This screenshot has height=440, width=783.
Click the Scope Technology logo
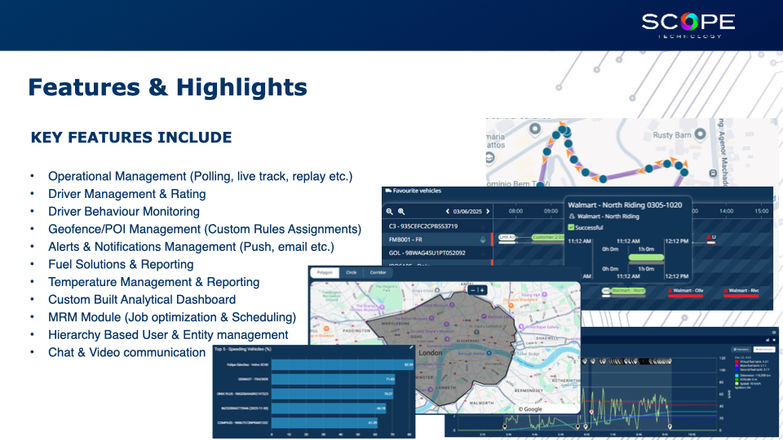(x=688, y=24)
